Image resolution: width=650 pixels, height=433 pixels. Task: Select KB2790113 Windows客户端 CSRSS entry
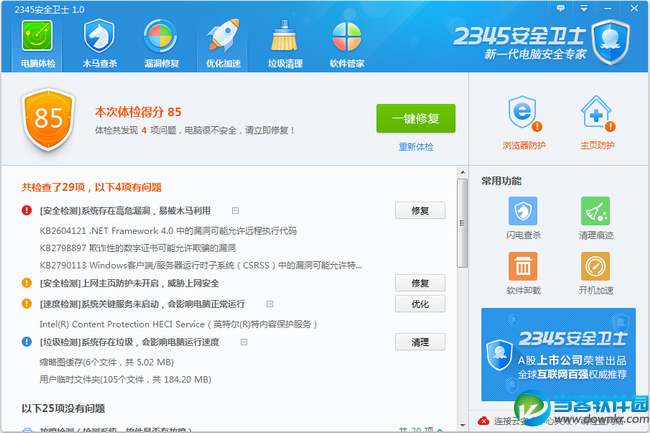point(201,265)
